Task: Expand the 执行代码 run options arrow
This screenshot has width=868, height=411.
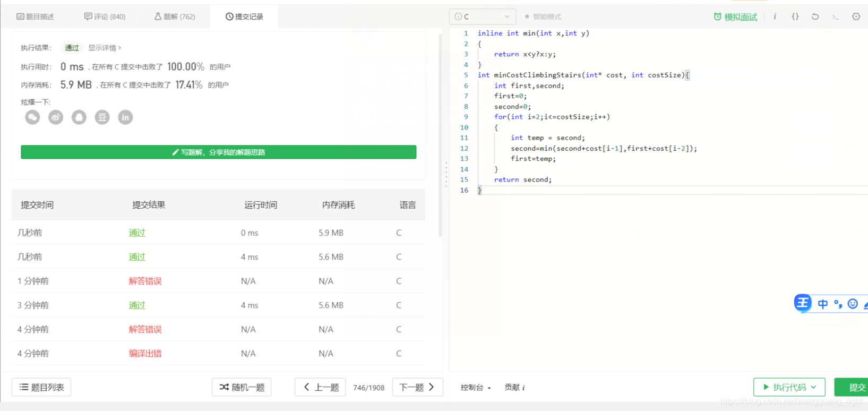Action: 813,387
